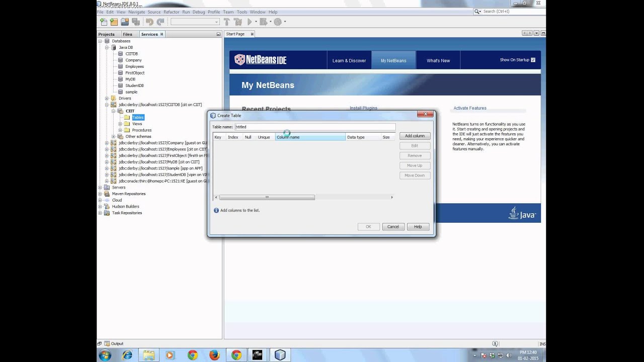The width and height of the screenshot is (644, 362).
Task: Click the Data type column header
Action: [x=363, y=137]
